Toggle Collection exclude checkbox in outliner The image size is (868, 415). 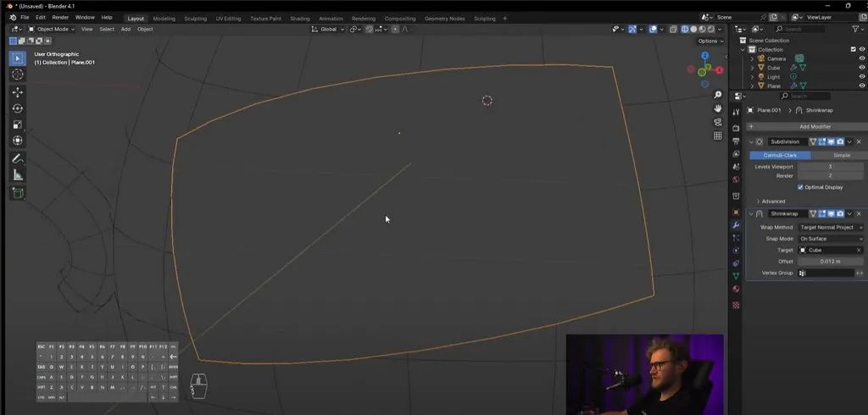853,49
